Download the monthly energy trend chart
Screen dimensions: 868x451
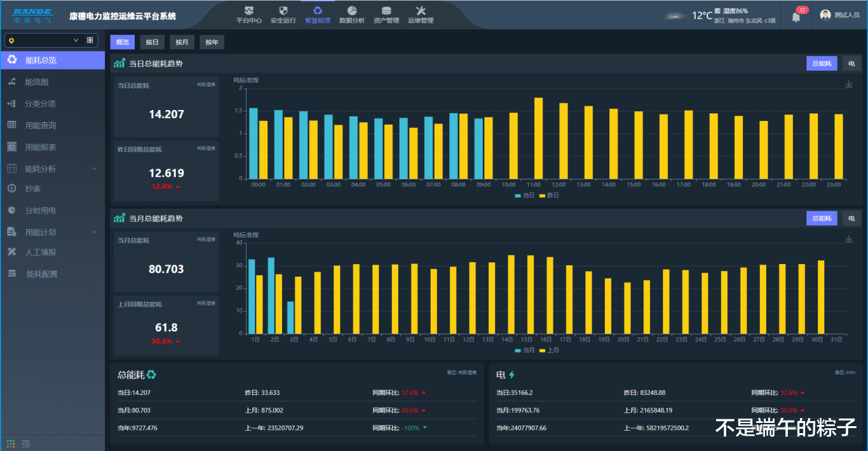(x=849, y=239)
